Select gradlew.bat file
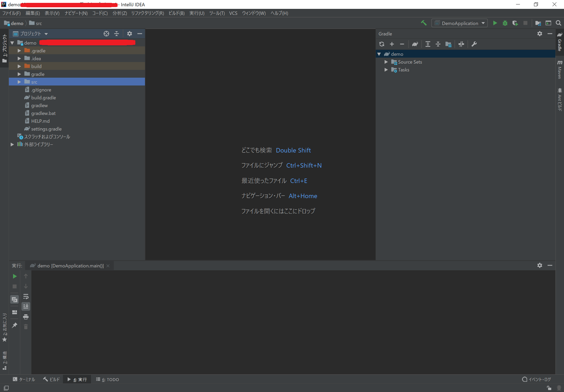This screenshot has width=564, height=392. pos(43,113)
